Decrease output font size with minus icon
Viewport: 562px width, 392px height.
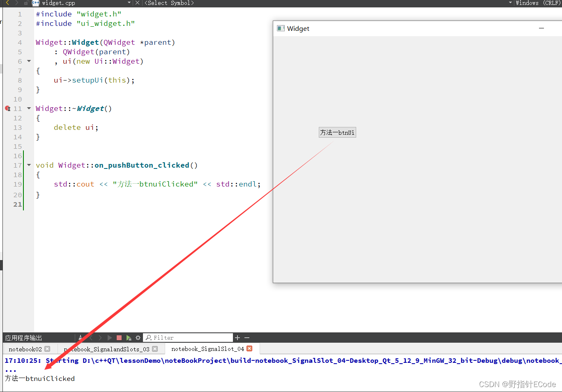coord(247,338)
